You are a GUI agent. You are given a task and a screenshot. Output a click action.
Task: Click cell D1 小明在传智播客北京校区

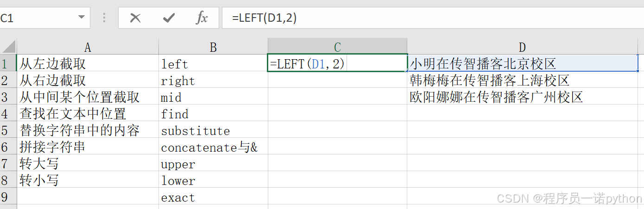(x=523, y=63)
